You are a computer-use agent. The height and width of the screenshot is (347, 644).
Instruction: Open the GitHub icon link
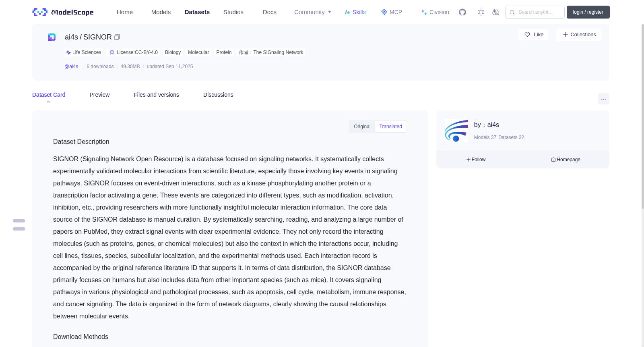(x=462, y=12)
